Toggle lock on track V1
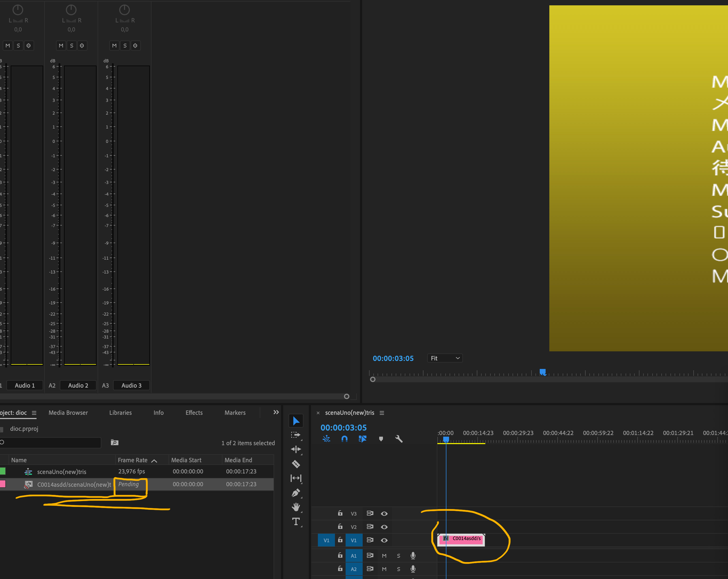Viewport: 728px width, 579px height. tap(340, 540)
